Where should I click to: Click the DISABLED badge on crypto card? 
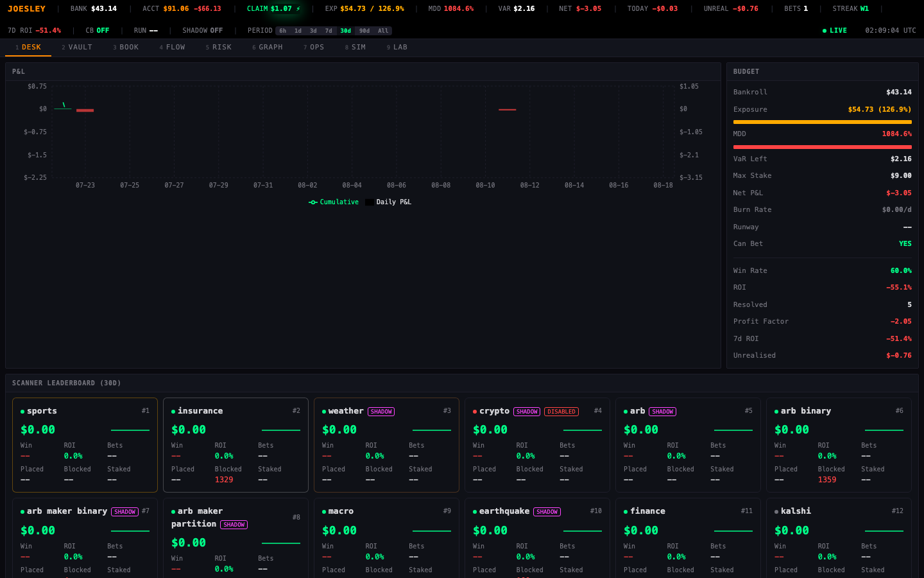click(561, 412)
